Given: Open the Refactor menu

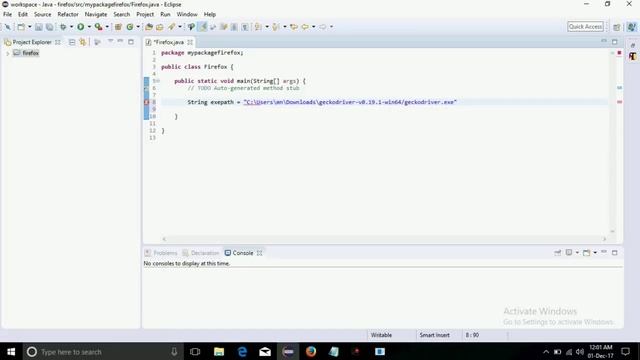Looking at the screenshot, I should coord(68,14).
